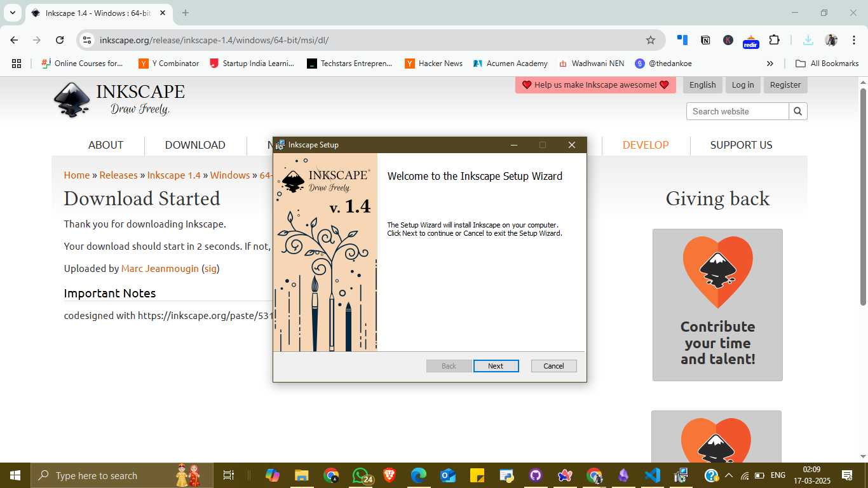Open Microsoft Edge from taskbar
The height and width of the screenshot is (488, 868).
coord(418,475)
